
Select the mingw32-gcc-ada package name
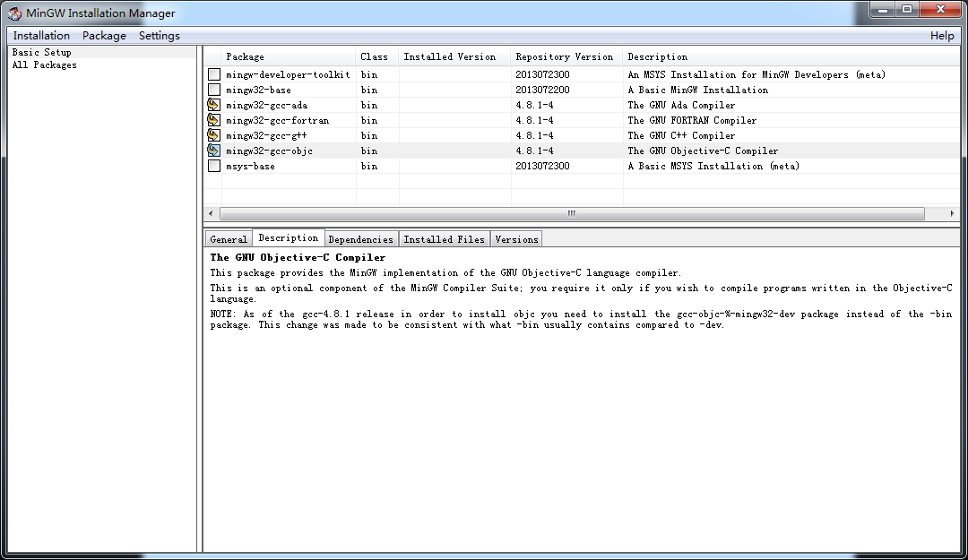267,106
